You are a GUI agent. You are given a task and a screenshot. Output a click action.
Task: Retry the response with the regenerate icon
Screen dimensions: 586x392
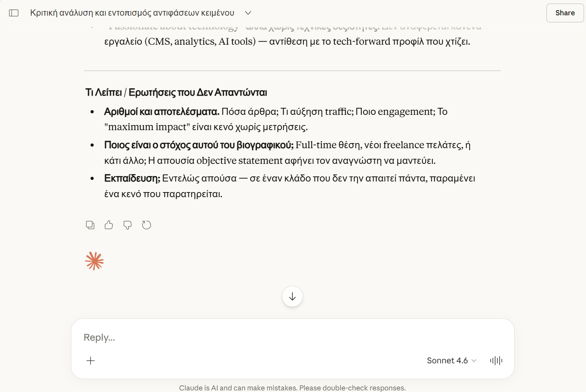coord(147,225)
